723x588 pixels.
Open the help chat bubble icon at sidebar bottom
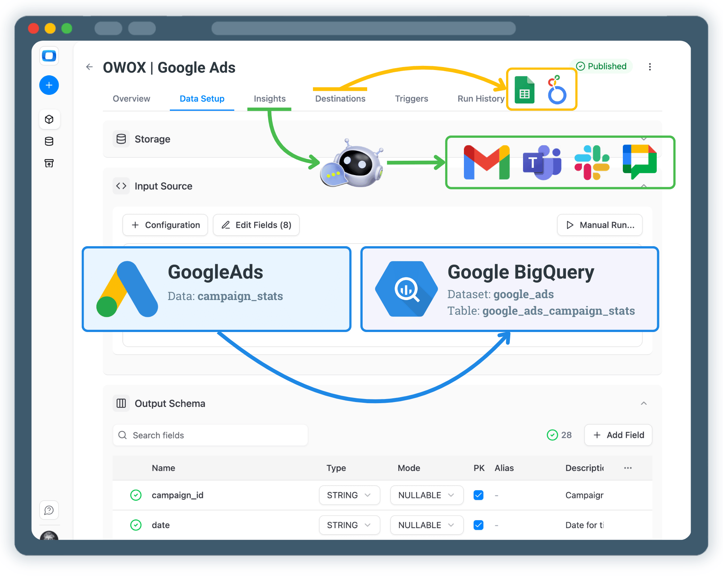pos(49,510)
